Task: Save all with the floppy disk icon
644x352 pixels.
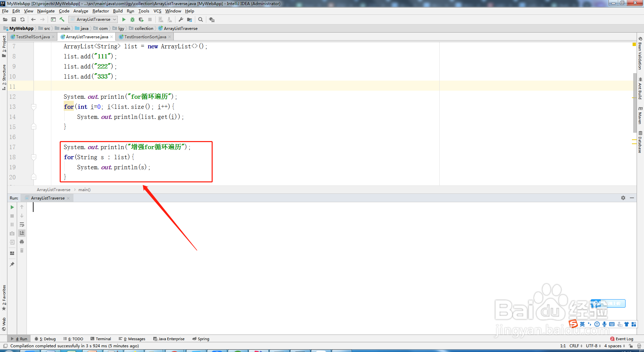Action: (14, 19)
